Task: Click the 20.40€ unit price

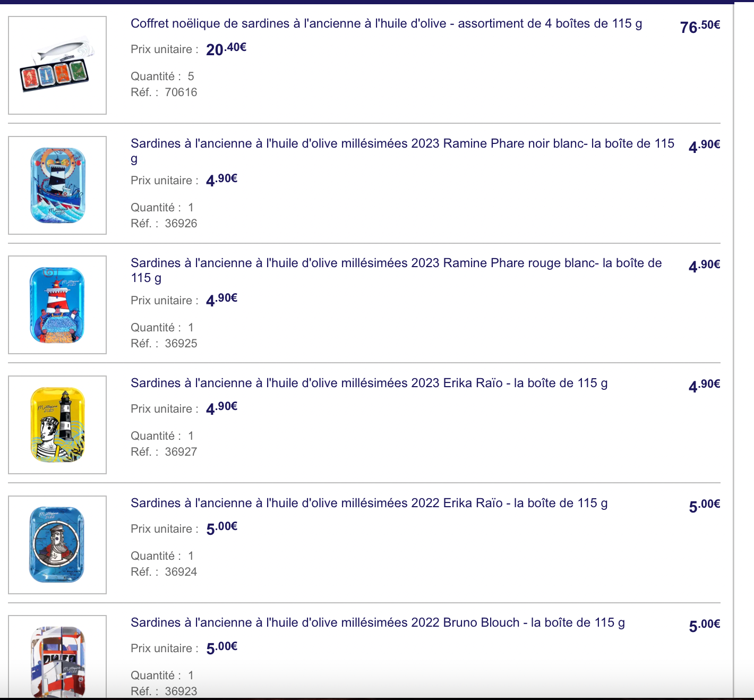Action: 226,49
